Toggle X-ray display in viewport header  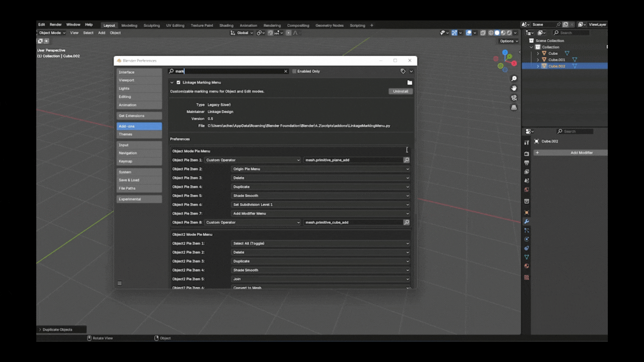[483, 33]
